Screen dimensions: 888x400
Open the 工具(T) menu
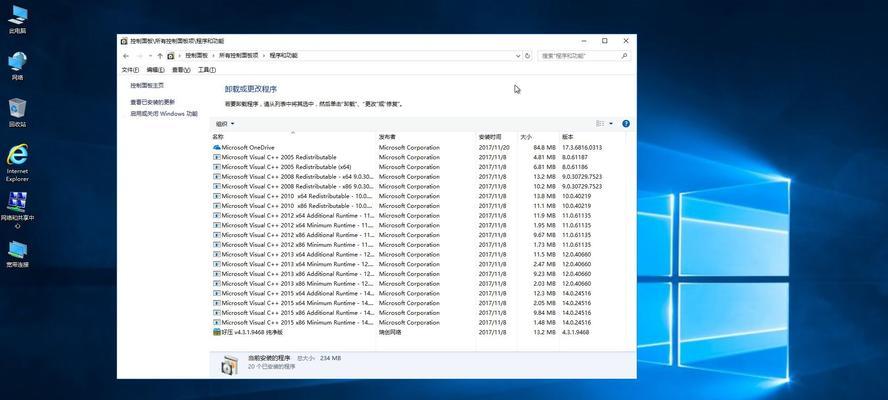point(207,70)
